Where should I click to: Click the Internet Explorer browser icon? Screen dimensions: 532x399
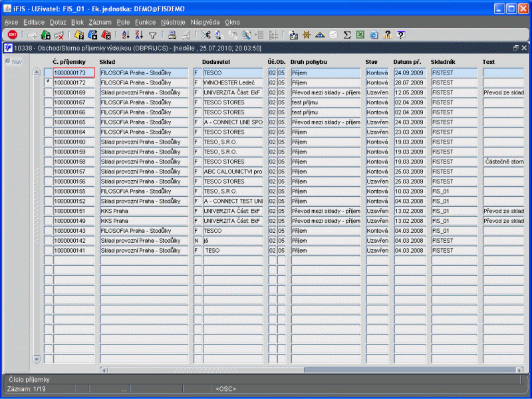coord(374,35)
